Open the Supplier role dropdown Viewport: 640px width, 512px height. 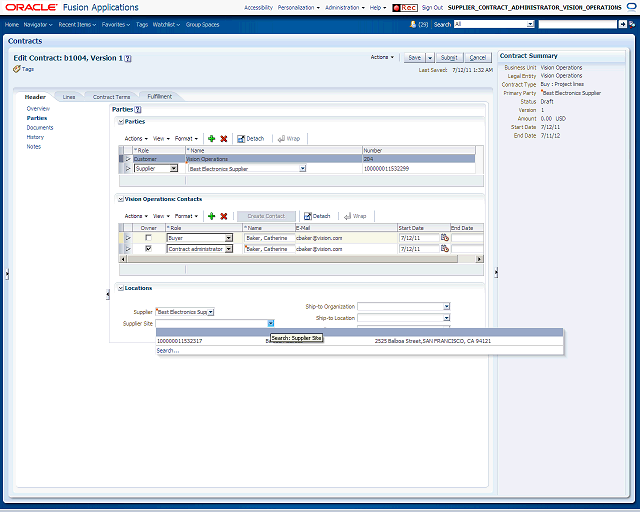[x=174, y=168]
